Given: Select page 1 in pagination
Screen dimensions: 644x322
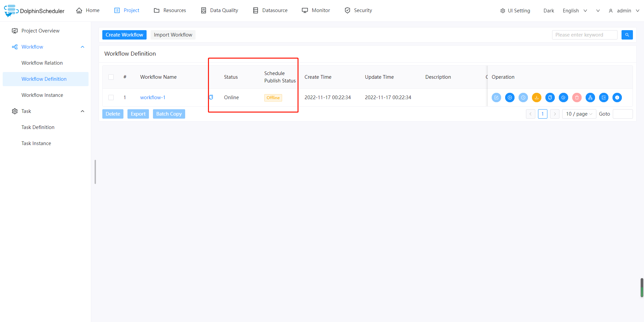Looking at the screenshot, I should [543, 114].
